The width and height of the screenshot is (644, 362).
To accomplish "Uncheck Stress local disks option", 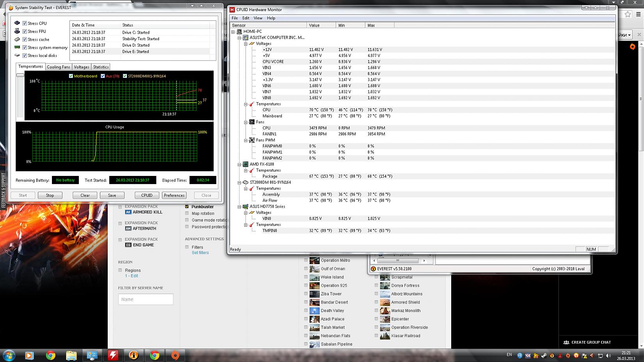I will (x=25, y=56).
